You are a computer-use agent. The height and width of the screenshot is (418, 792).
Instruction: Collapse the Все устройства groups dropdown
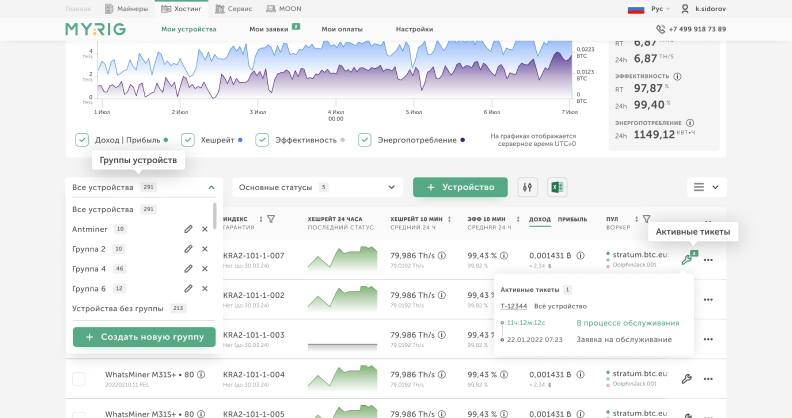210,187
